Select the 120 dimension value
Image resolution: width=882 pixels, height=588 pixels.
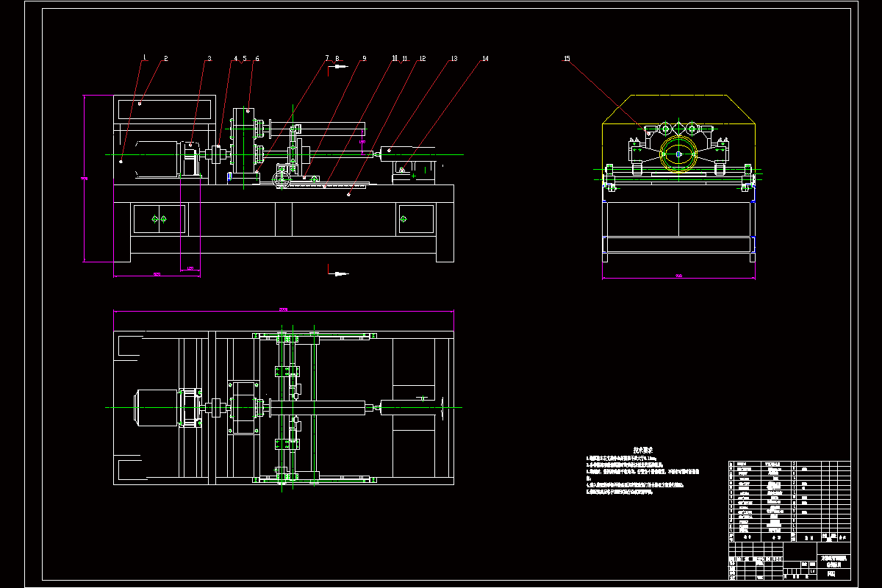191,268
